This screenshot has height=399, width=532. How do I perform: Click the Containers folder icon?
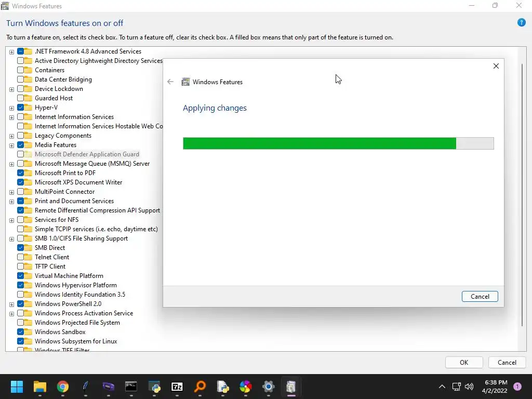[x=29, y=70]
